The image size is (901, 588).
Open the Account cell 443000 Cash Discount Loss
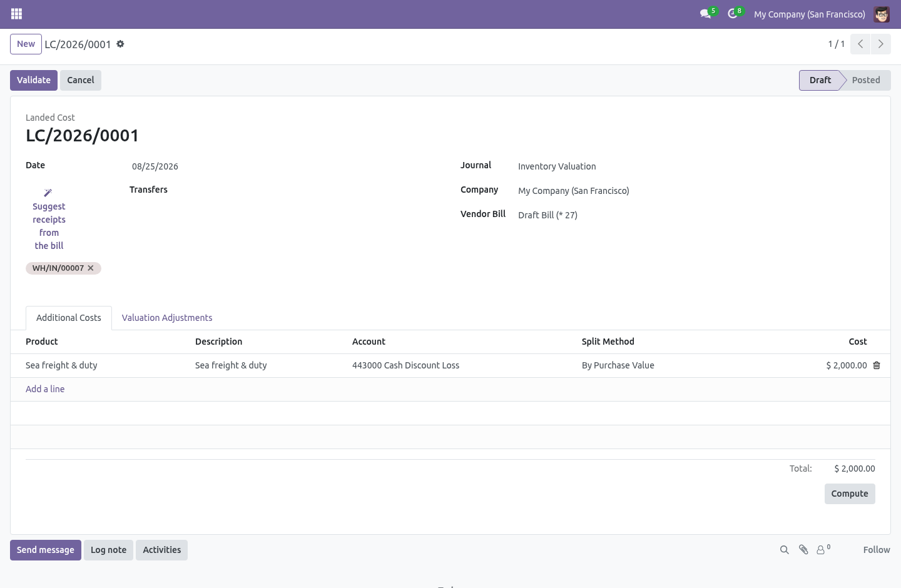[x=405, y=365]
